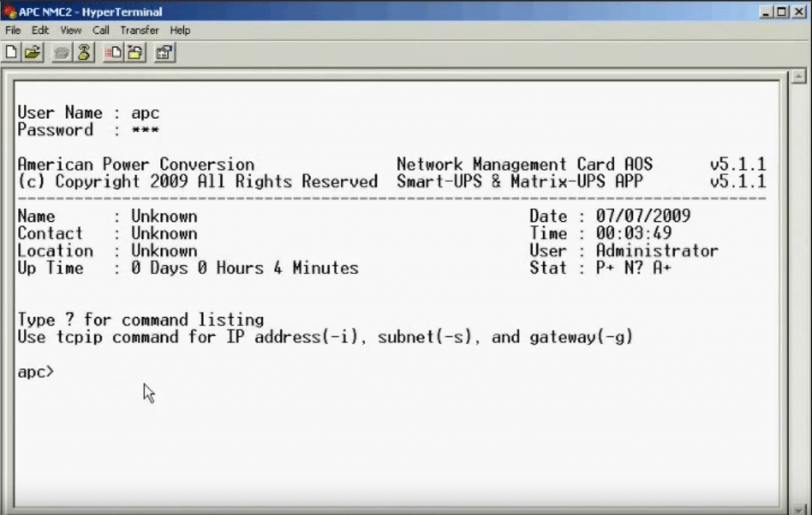This screenshot has width=812, height=515.
Task: Click the 'Administrator' user value
Action: [657, 251]
